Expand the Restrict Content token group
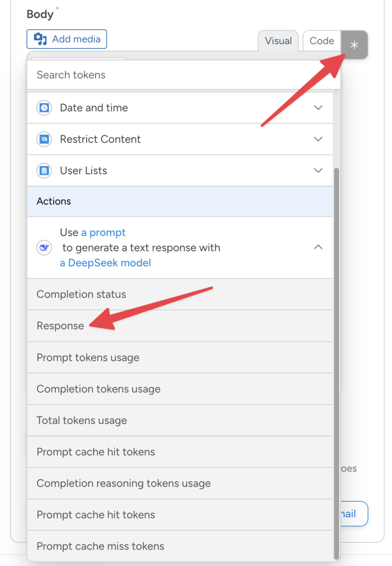Screen dimensions: 392x566 point(319,139)
